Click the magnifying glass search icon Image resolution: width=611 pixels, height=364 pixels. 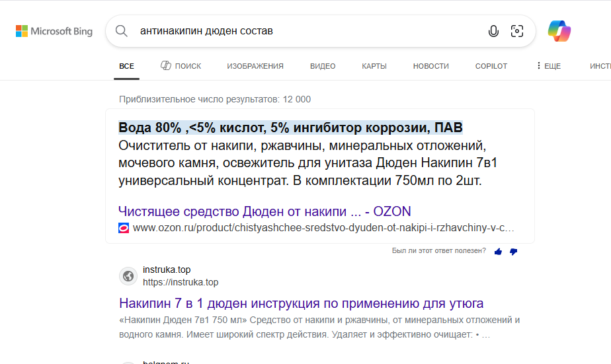point(122,31)
